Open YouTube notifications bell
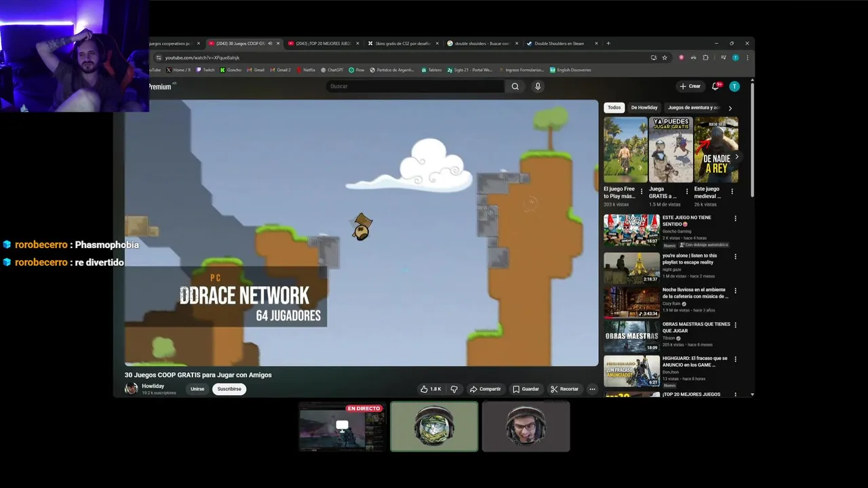Image resolution: width=868 pixels, height=488 pixels. coord(715,86)
